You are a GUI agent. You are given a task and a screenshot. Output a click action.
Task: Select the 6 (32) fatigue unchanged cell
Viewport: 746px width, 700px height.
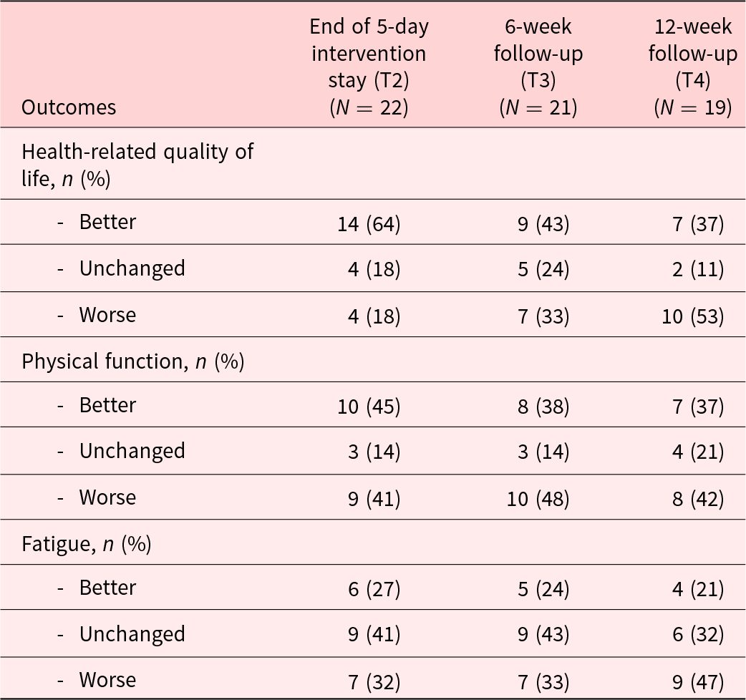tap(698, 634)
